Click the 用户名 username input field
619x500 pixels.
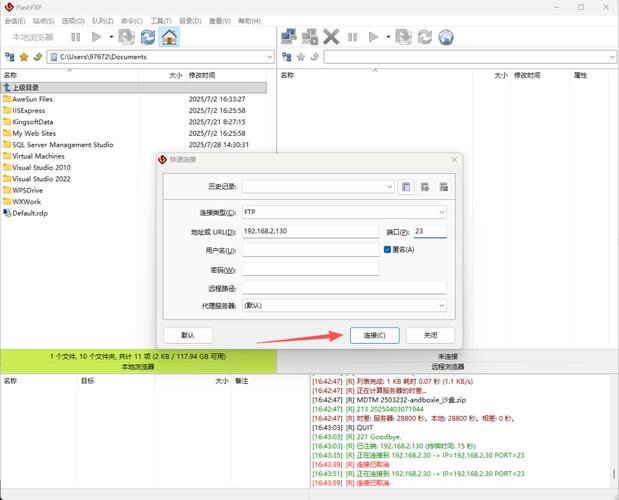(310, 250)
